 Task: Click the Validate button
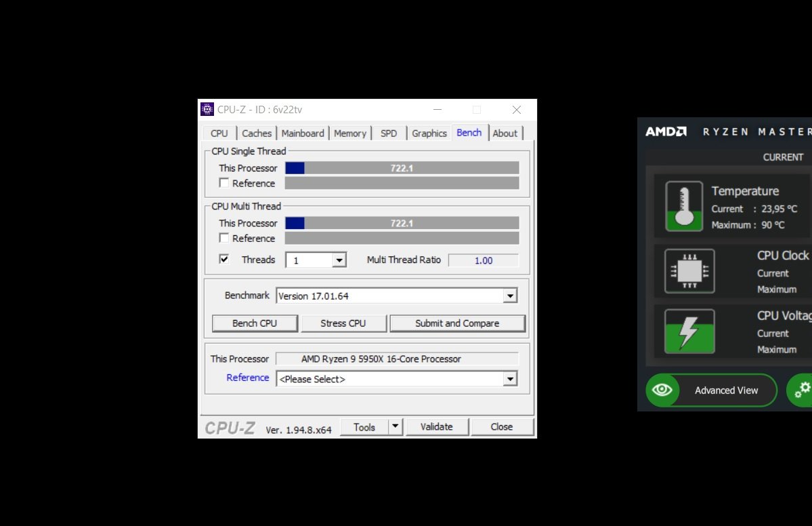[437, 427]
